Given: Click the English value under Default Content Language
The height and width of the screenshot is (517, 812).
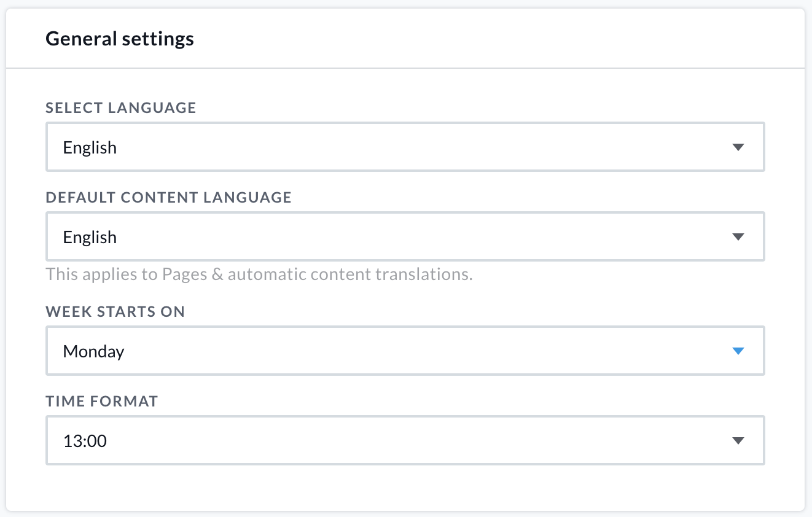Looking at the screenshot, I should coord(90,238).
